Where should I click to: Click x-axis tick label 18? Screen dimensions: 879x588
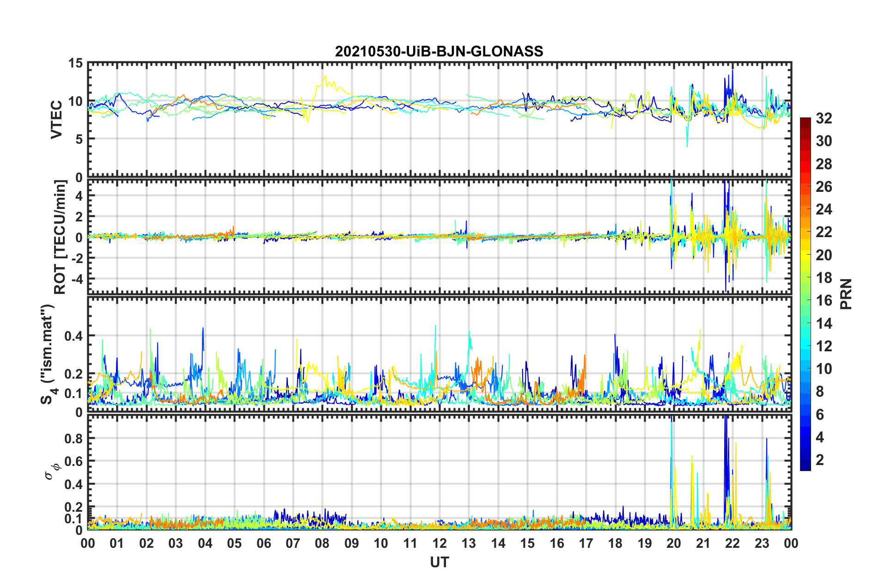pyautogui.click(x=615, y=543)
